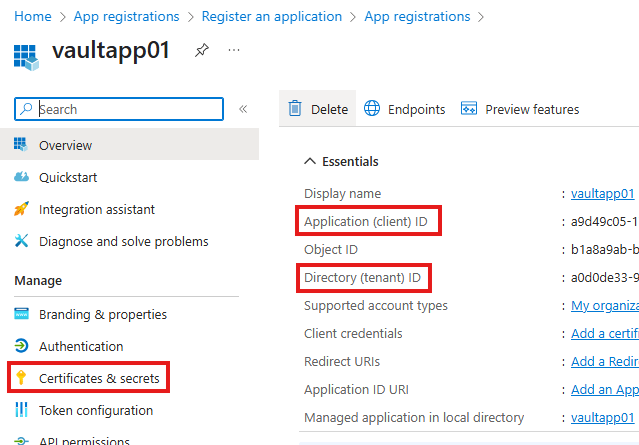Viewport: 639px width, 445px height.
Task: Go to Home breadcrumb
Action: [x=33, y=16]
